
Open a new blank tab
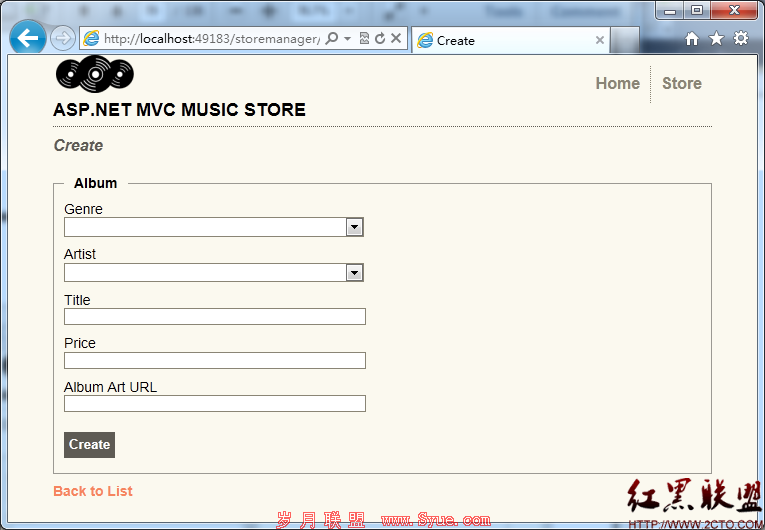tap(625, 40)
